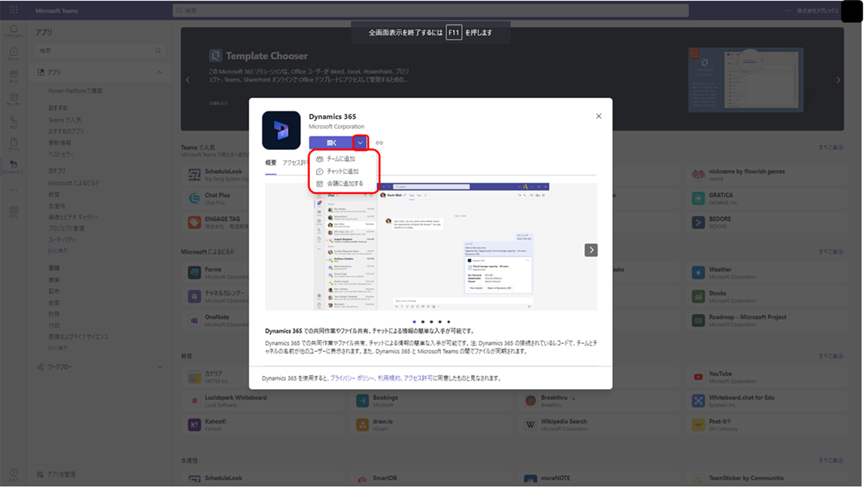Viewport: 868px width, 489px height.
Task: Open Help icon at bottom of left rail
Action: pos(14,474)
